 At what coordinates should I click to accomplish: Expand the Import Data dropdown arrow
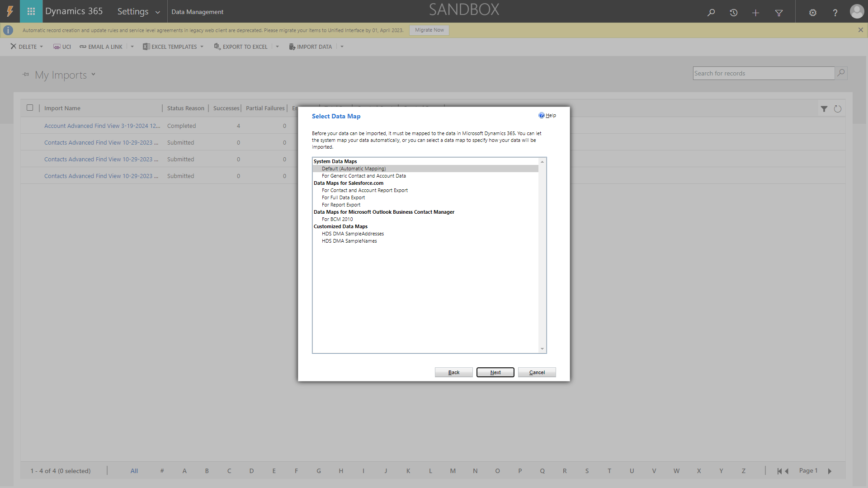click(342, 47)
